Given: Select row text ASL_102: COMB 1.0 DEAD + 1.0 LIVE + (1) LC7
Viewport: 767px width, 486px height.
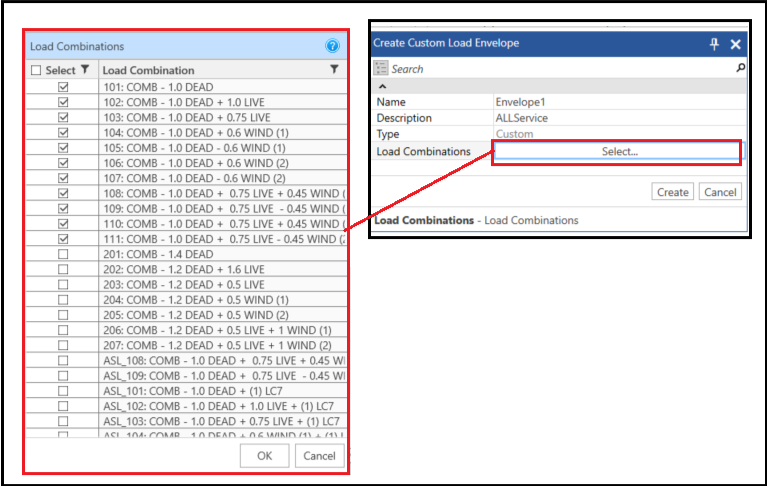Looking at the screenshot, I should 218,406.
